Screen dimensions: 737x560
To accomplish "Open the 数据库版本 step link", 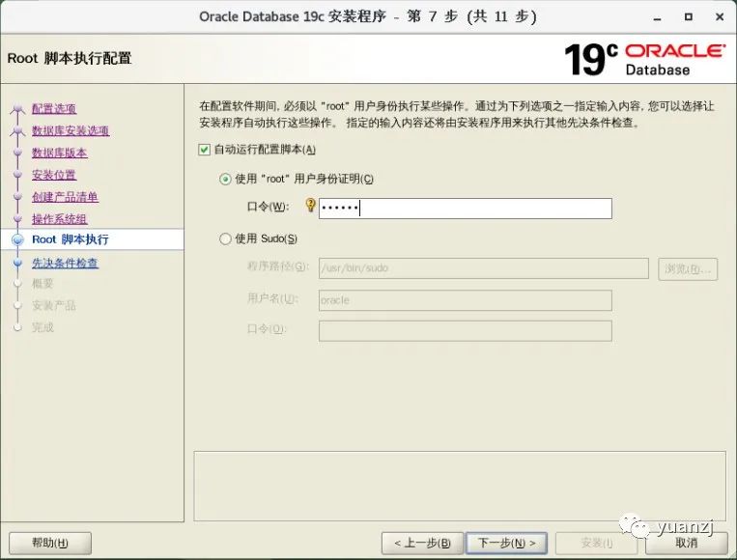I will tap(60, 153).
